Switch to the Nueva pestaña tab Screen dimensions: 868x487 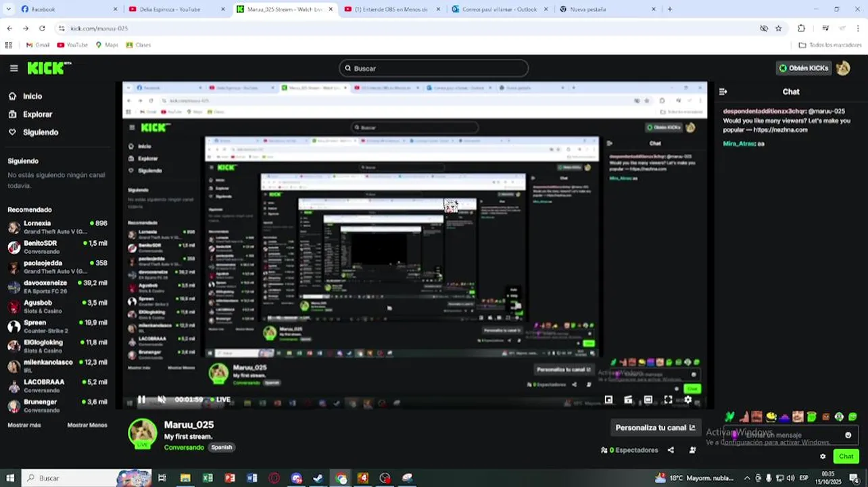(608, 9)
